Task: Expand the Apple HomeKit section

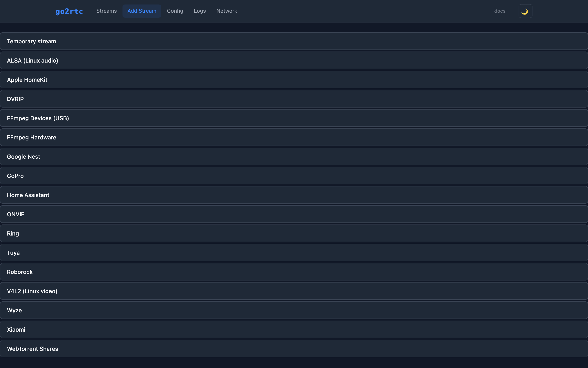Action: pyautogui.click(x=294, y=80)
